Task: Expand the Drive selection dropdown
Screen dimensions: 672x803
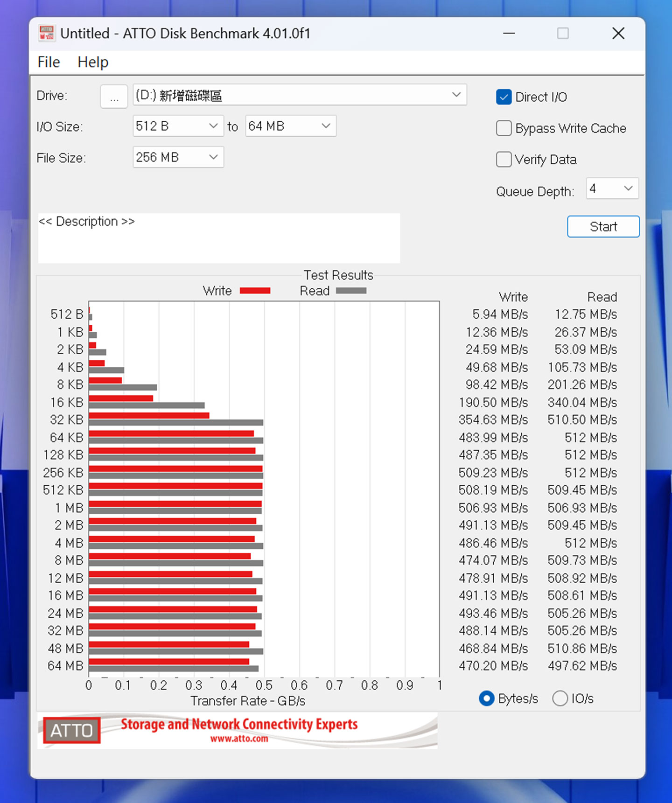Action: pyautogui.click(x=300, y=95)
